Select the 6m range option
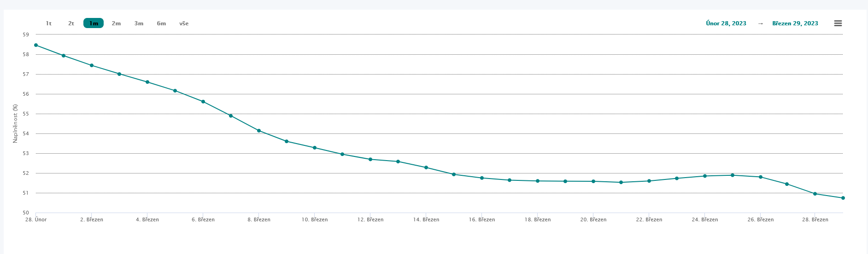868x254 pixels. coord(161,23)
